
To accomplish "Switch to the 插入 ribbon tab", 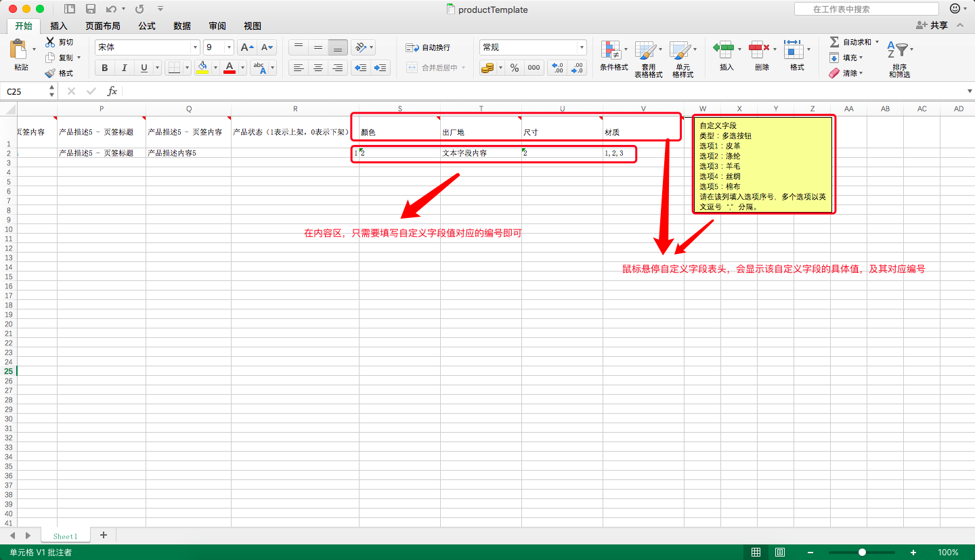I will pos(59,26).
